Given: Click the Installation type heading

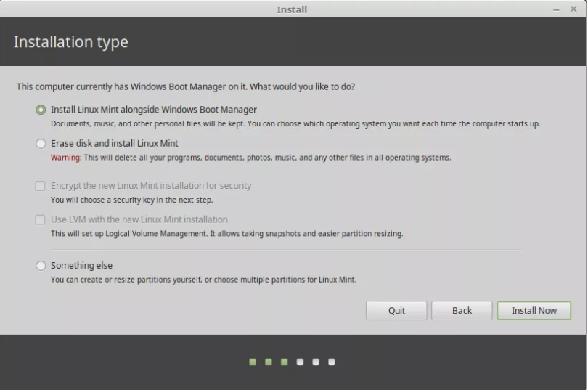Looking at the screenshot, I should pos(71,41).
